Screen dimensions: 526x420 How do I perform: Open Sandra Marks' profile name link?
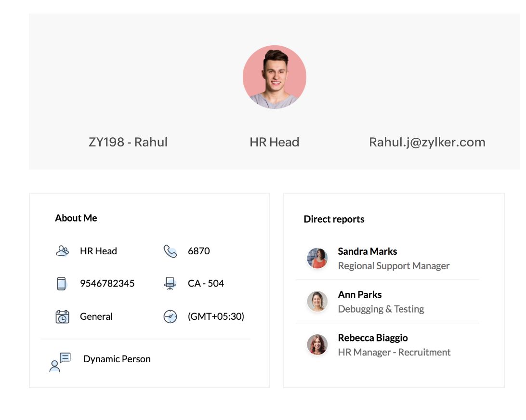[367, 251]
